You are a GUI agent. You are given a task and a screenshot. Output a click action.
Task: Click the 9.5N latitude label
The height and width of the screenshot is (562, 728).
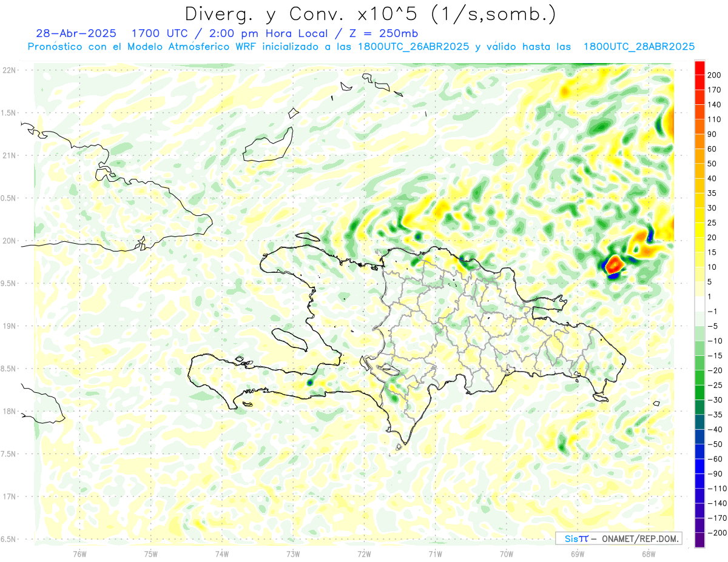(x=9, y=283)
